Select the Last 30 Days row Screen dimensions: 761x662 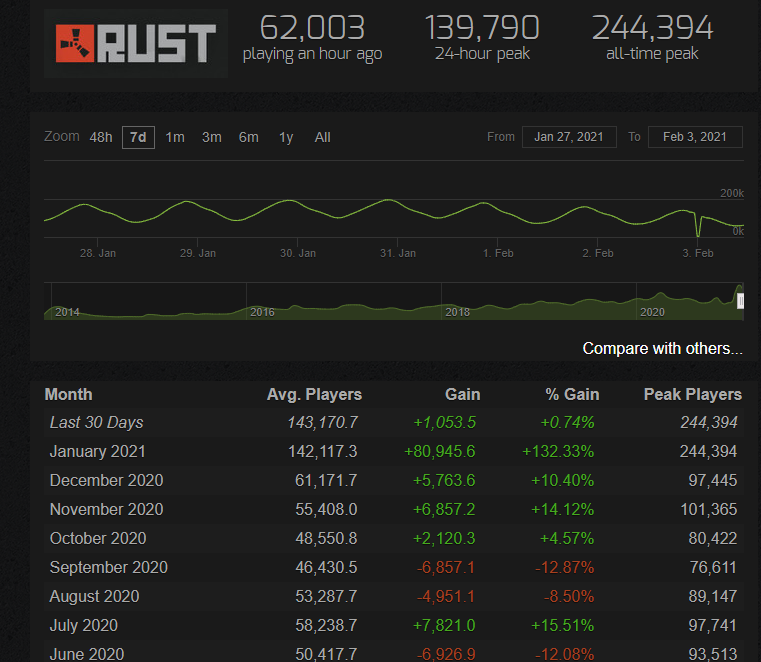point(98,422)
